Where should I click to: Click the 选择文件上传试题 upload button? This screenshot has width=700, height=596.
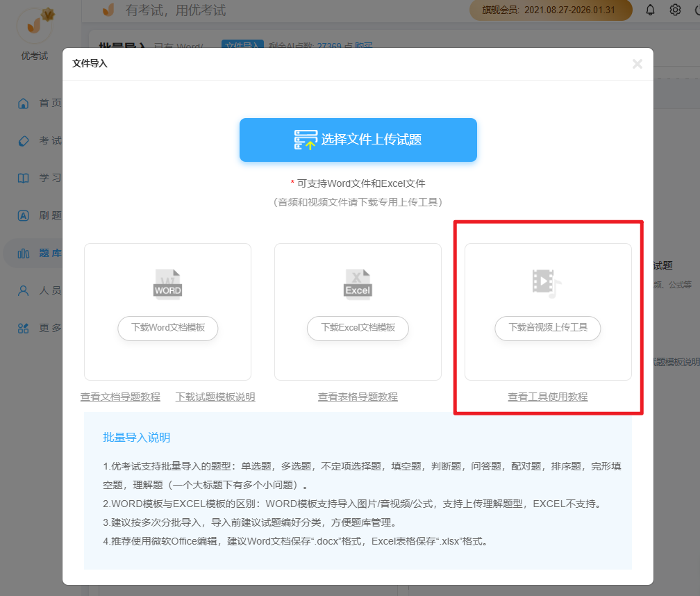pos(358,140)
